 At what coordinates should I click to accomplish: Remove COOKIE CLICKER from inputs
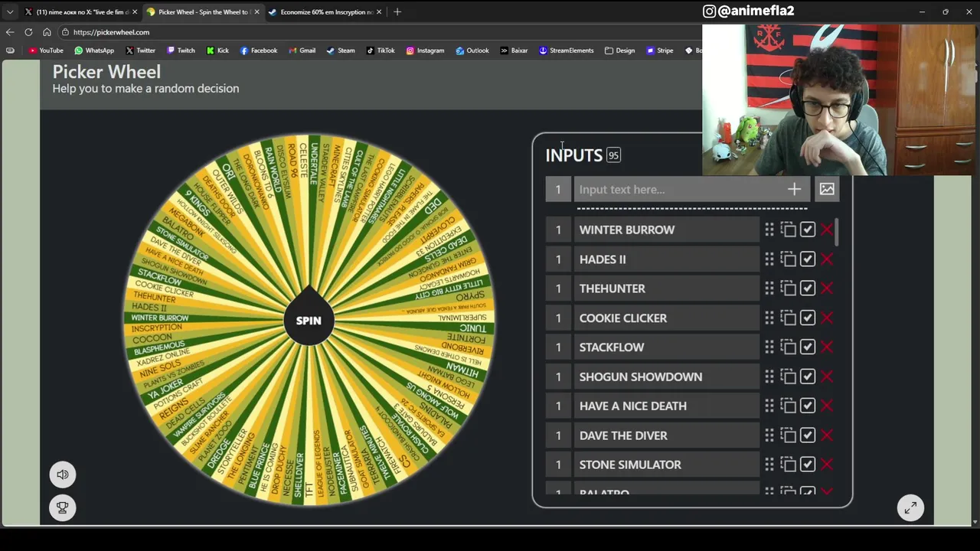[827, 318]
